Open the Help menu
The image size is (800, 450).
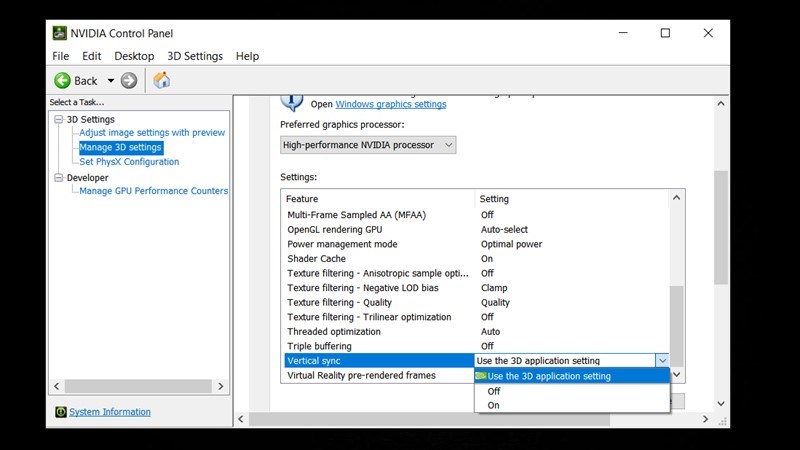pos(247,56)
